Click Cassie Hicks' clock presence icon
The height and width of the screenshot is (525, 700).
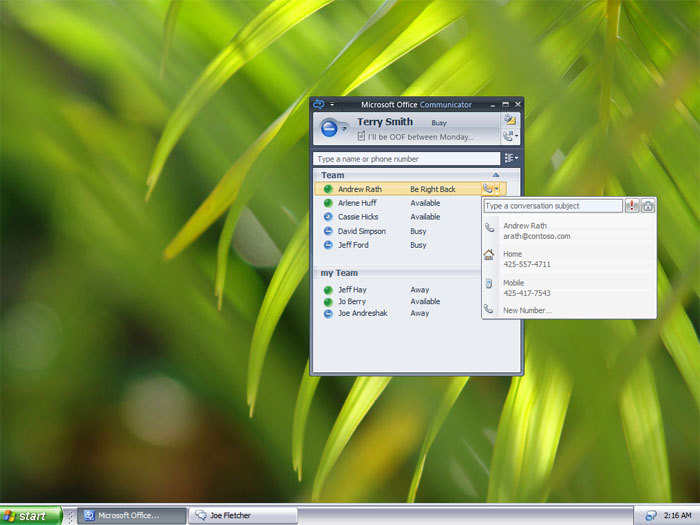[328, 217]
